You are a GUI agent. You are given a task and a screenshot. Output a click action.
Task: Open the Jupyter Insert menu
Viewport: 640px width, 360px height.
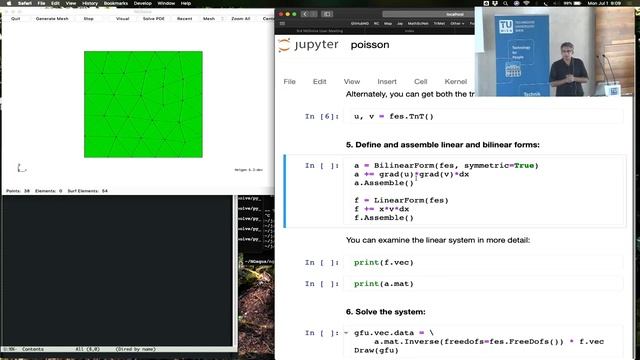387,82
